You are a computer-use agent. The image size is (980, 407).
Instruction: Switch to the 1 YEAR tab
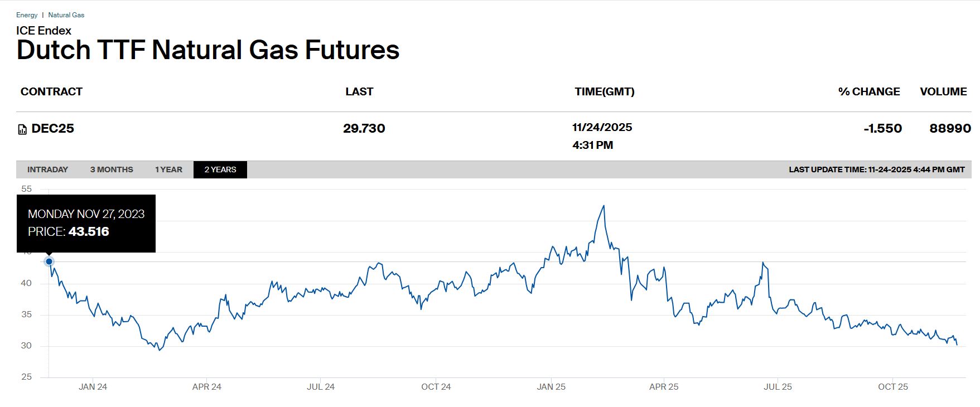click(x=168, y=169)
